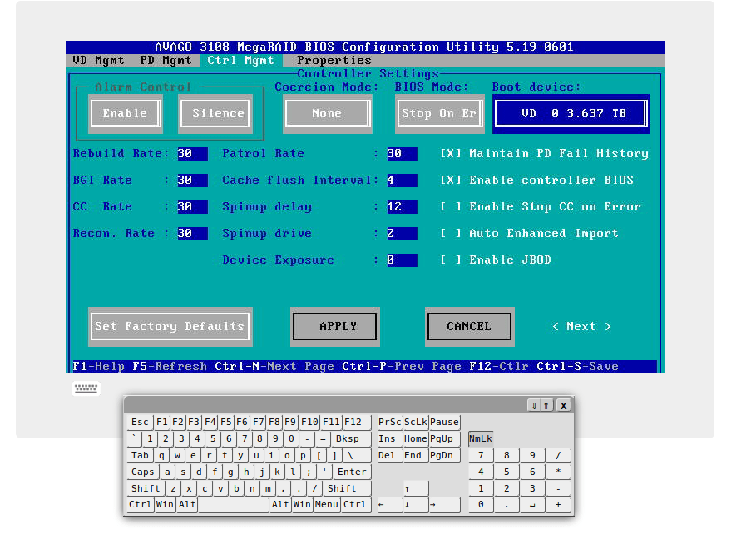This screenshot has width=756, height=549.
Task: Click the space bar on virtual keyboard
Action: 234,505
